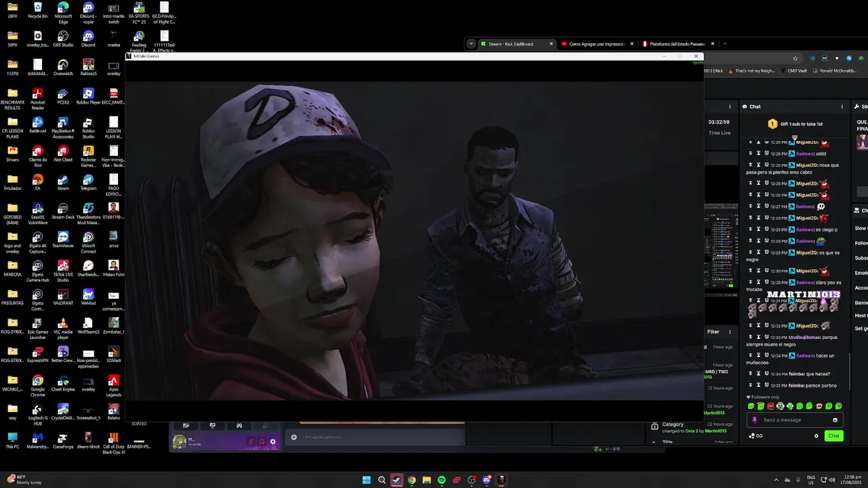Image resolution: width=868 pixels, height=488 pixels.
Task: Switch to Stream - Kick Dashboard tab
Action: [x=517, y=44]
